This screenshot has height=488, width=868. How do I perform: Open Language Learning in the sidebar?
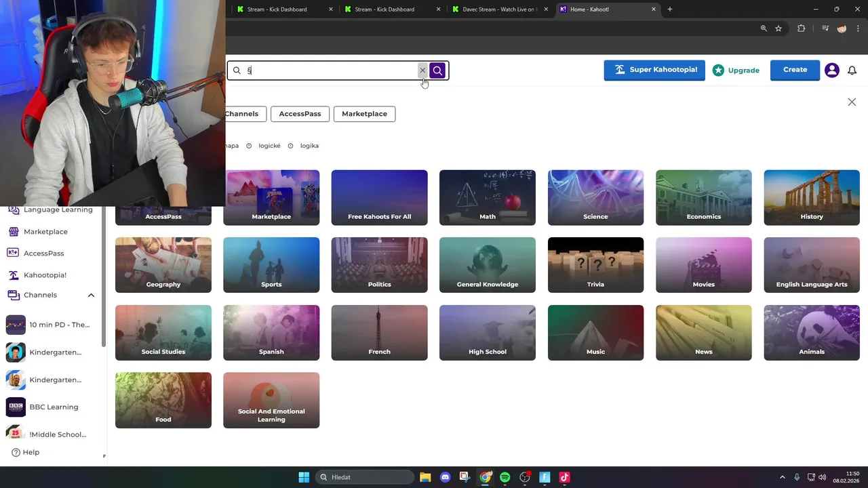point(50,209)
